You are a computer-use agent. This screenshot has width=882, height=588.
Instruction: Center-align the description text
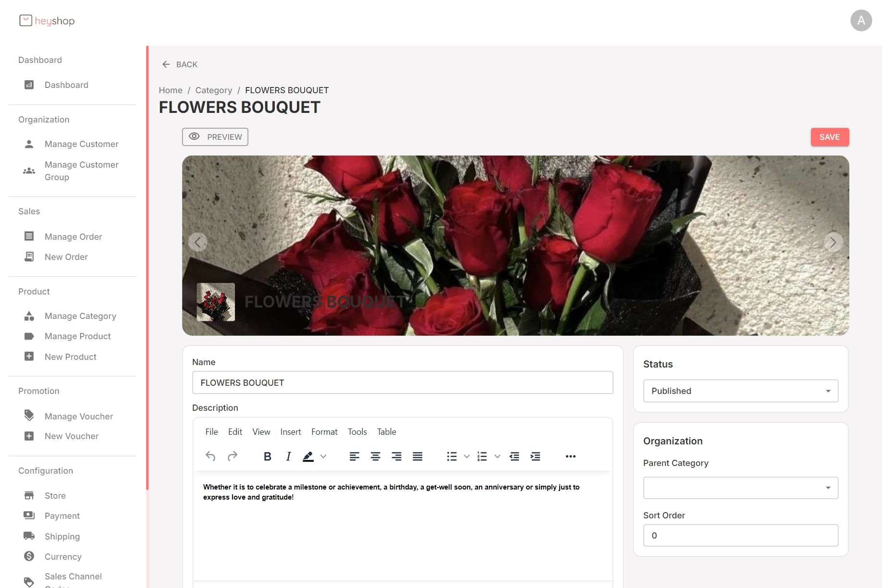pos(376,456)
